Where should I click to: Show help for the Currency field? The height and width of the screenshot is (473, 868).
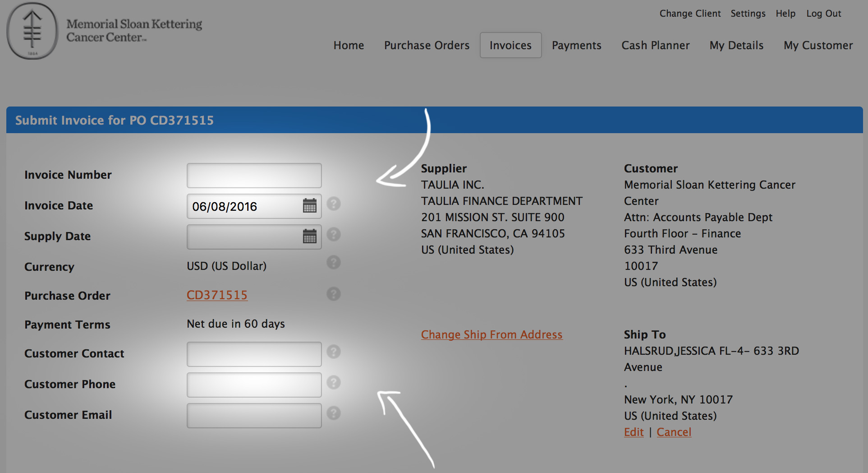(x=334, y=262)
